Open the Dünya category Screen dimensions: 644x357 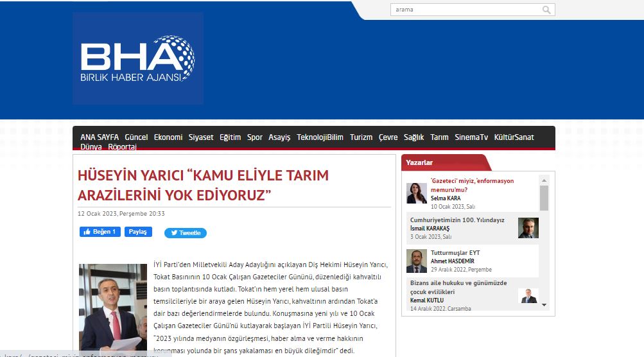91,146
